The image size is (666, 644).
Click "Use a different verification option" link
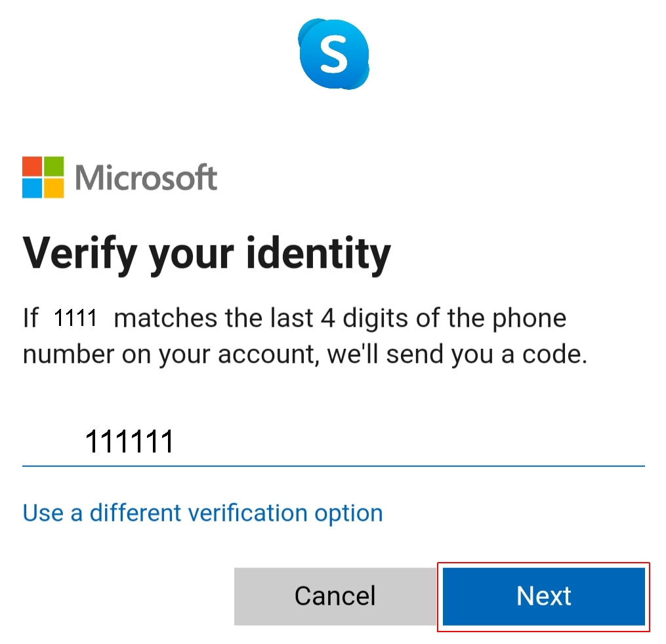click(203, 512)
